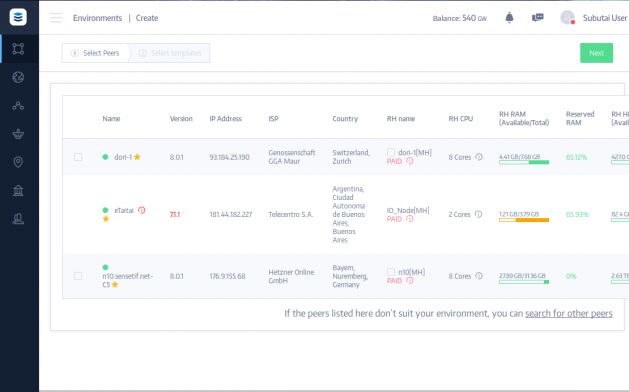Click PAID info icon for dori-1[MH]
The height and width of the screenshot is (392, 629).
(x=410, y=161)
